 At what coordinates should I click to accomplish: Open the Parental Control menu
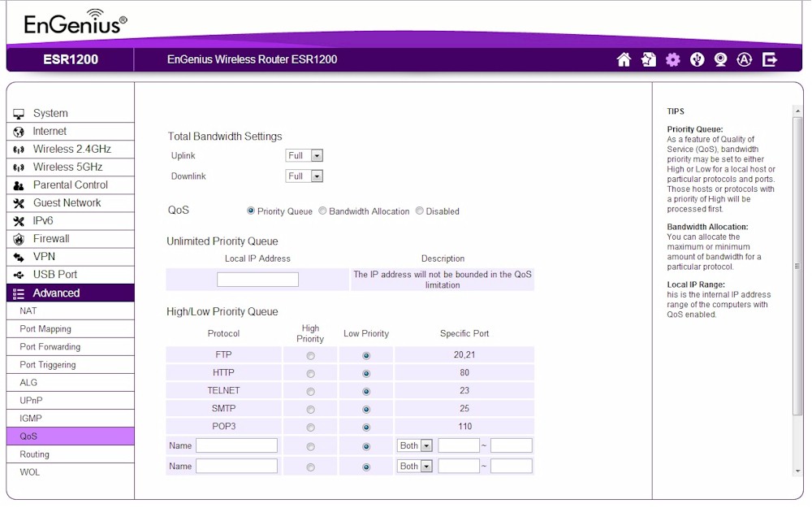71,185
